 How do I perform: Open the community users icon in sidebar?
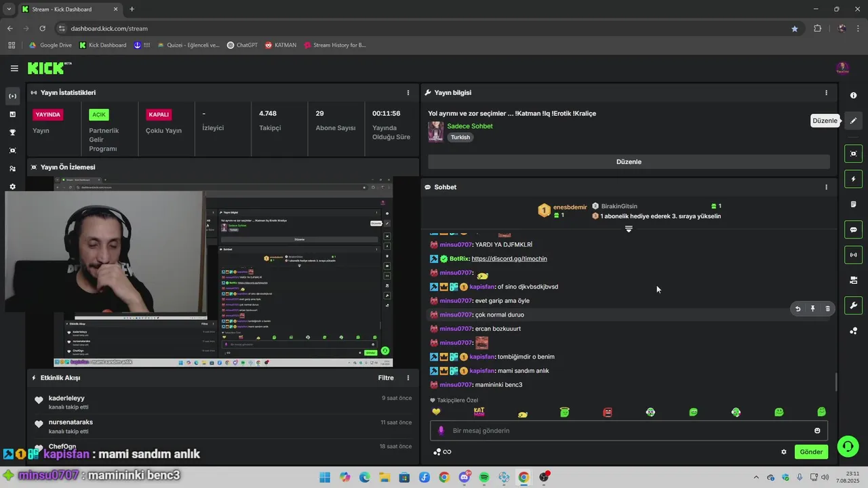point(12,169)
